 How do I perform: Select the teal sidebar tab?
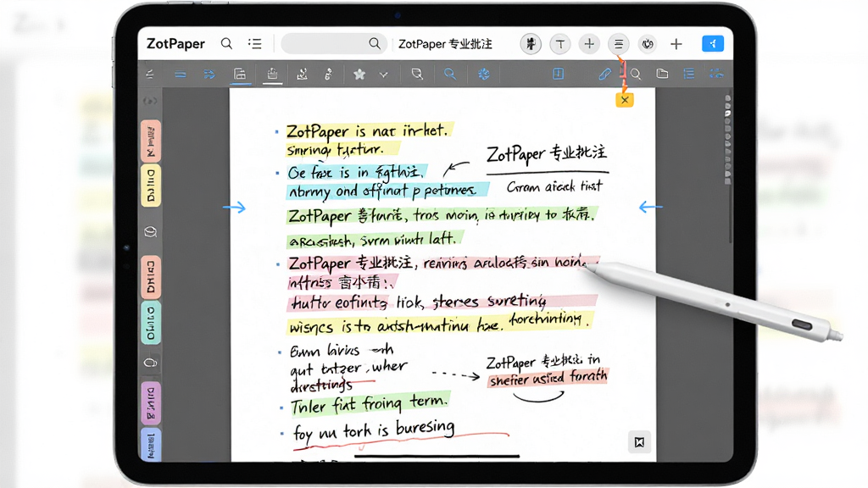[151, 323]
